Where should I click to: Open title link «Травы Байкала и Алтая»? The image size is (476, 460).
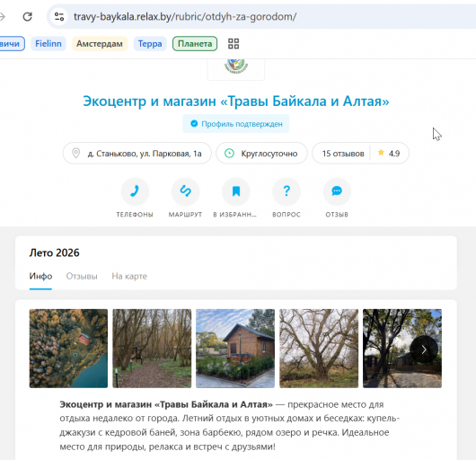(236, 102)
